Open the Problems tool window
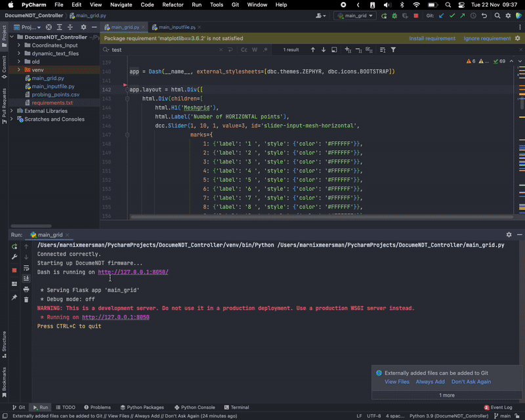Screen dimensions: 525x420 (x=97, y=408)
